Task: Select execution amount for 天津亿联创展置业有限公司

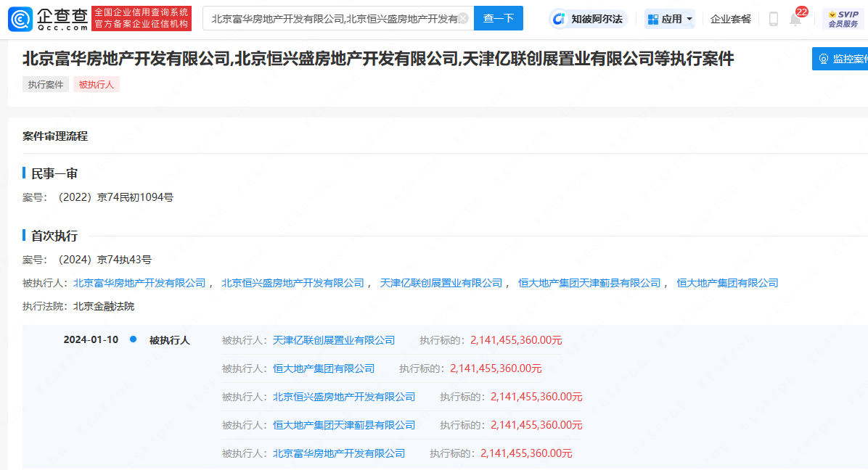Action: tap(516, 341)
